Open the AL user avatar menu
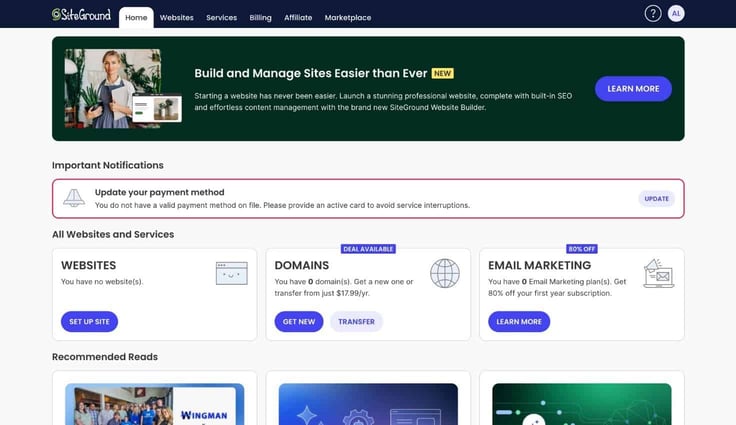The height and width of the screenshot is (425, 736). pyautogui.click(x=676, y=14)
